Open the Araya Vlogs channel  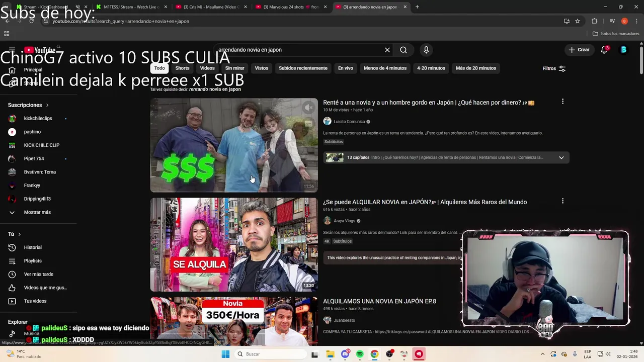[344, 221]
